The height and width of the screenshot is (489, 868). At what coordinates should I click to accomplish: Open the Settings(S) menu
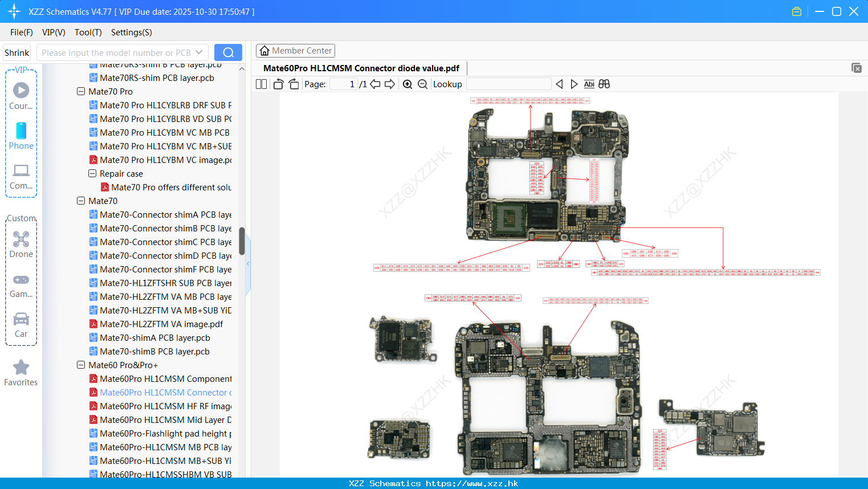point(132,32)
